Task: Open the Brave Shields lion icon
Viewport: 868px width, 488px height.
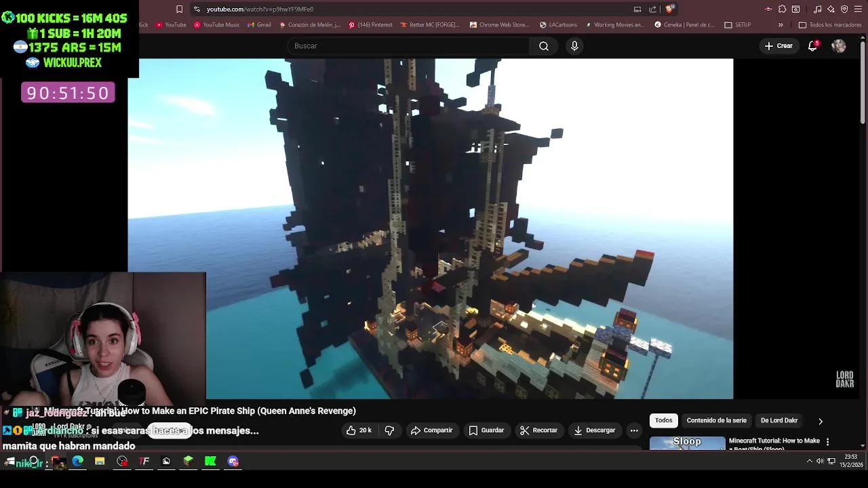Action: [669, 9]
